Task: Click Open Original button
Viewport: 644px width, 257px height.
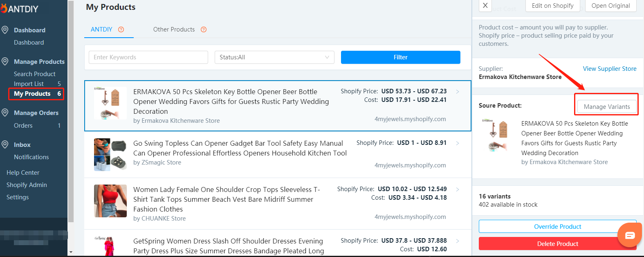Action: [611, 6]
